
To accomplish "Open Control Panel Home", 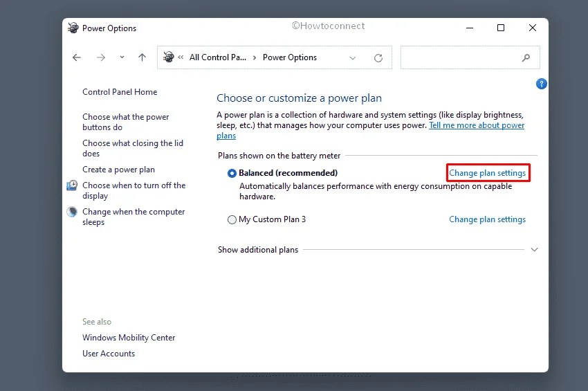I will point(120,92).
